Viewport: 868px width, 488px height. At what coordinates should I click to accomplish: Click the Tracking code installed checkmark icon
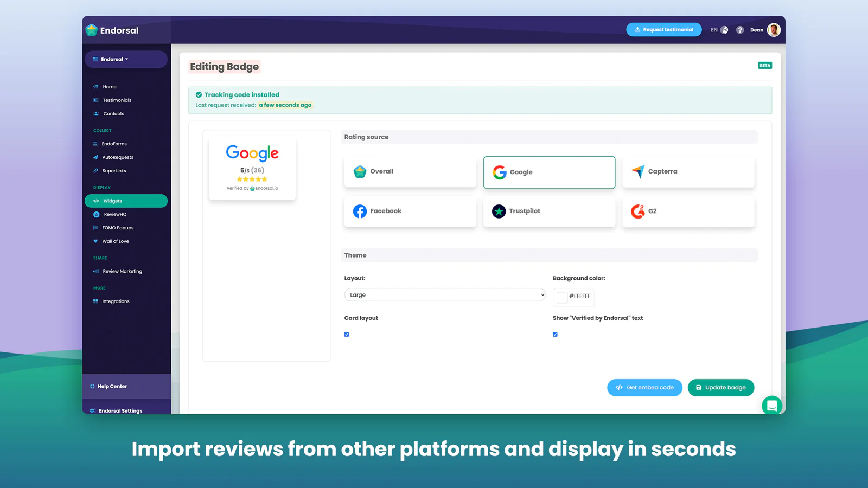199,94
